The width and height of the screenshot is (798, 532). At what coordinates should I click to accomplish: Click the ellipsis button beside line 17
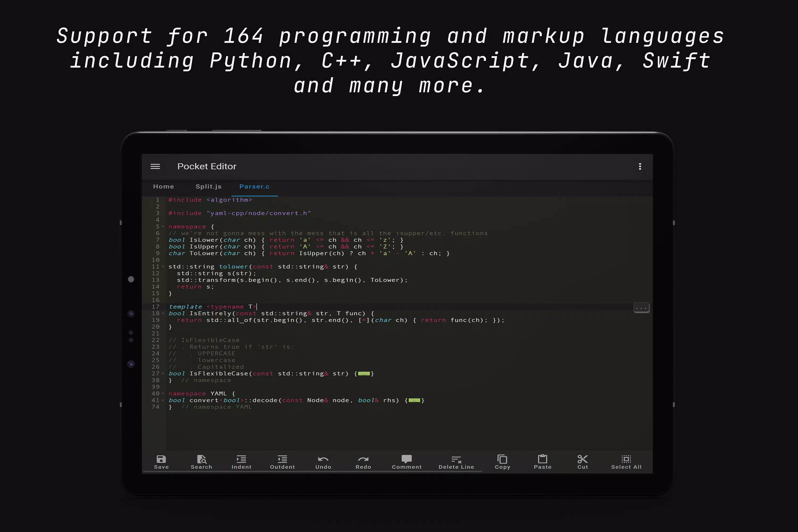641,308
